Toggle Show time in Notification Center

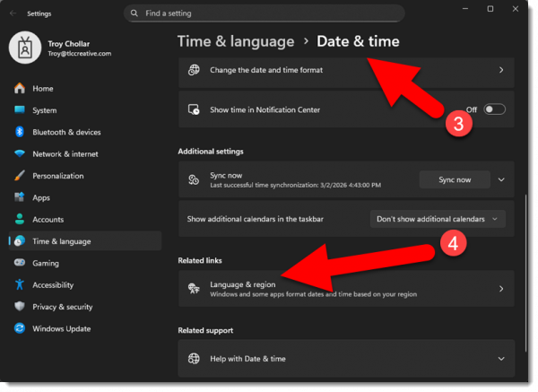(x=494, y=109)
